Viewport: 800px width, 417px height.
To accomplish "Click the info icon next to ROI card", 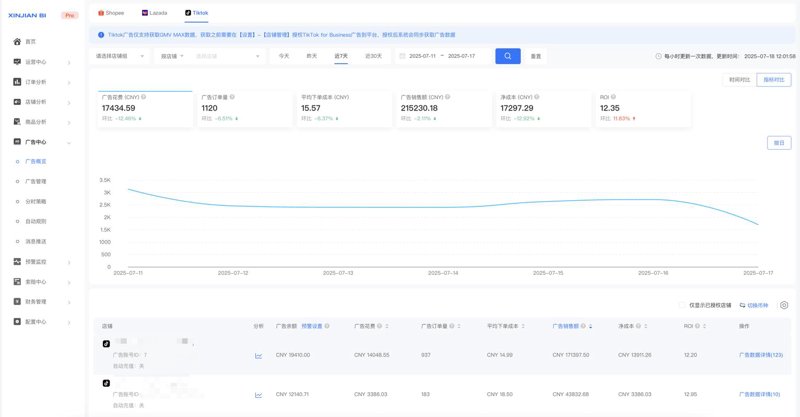I will coord(613,97).
